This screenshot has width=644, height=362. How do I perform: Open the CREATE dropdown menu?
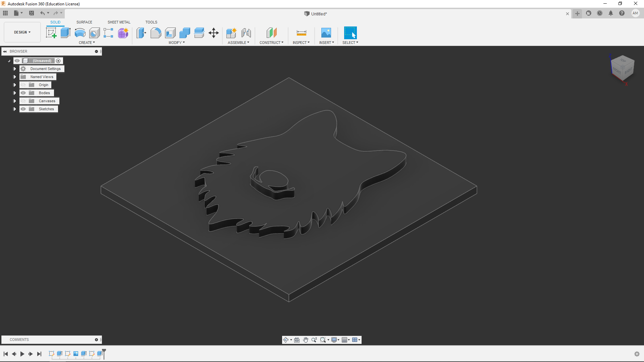(x=87, y=43)
